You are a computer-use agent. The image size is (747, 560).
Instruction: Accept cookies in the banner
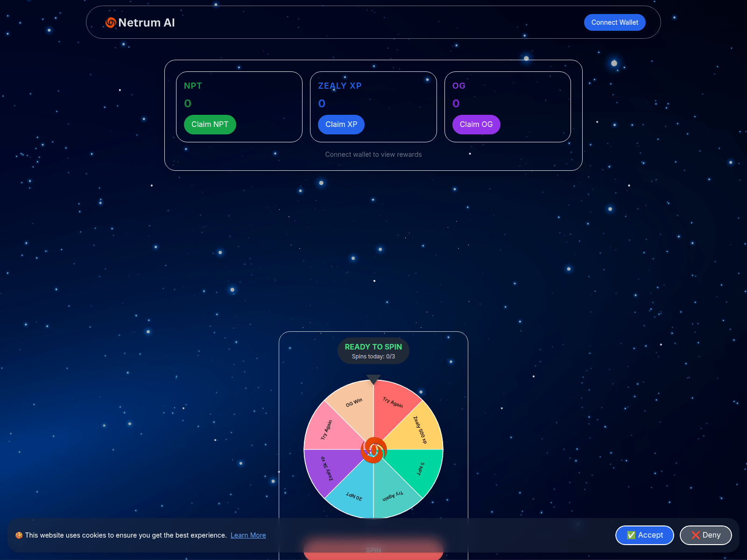click(645, 535)
